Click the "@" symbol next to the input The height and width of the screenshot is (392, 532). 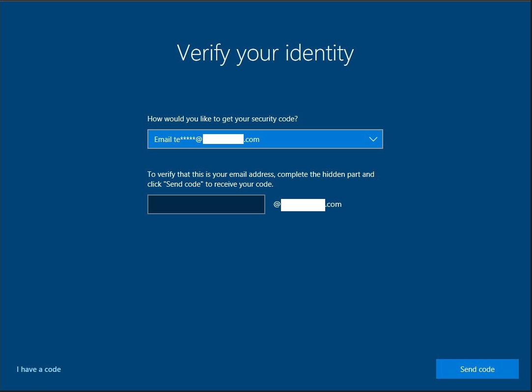pyautogui.click(x=277, y=204)
